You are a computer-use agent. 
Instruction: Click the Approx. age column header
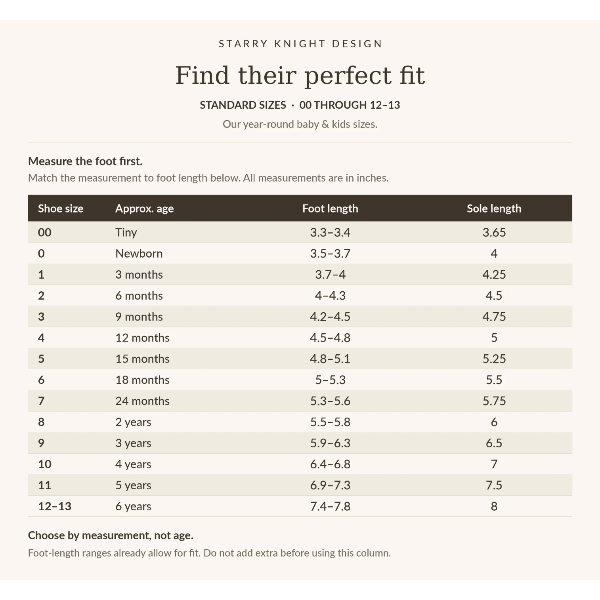coord(144,209)
